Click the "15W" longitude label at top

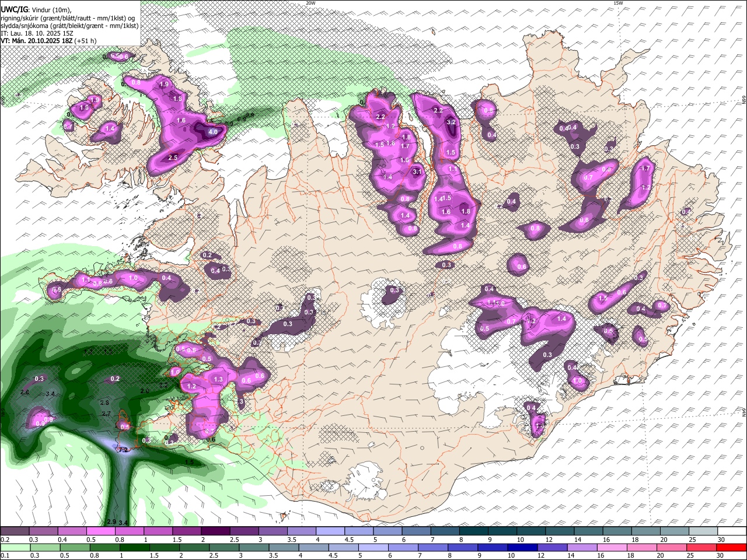618,3
